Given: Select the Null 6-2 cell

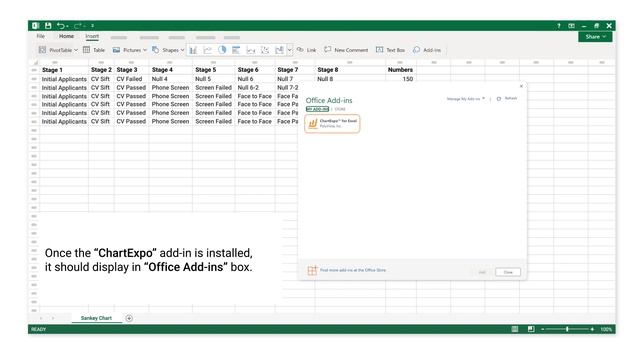Looking at the screenshot, I should click(x=255, y=87).
